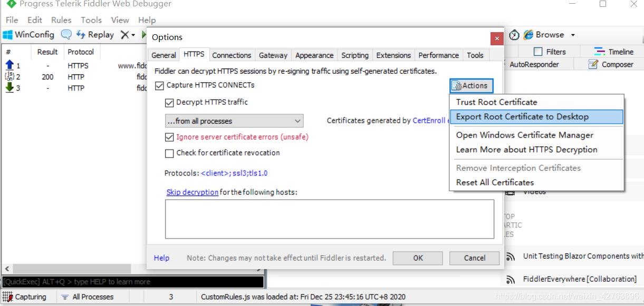644x306 pixels.
Task: Switch to the Extensions options tab
Action: point(393,55)
